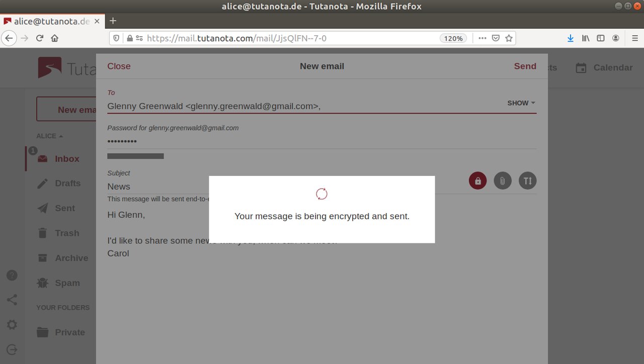Image resolution: width=644 pixels, height=364 pixels.
Task: Close the New email composer
Action: click(119, 66)
